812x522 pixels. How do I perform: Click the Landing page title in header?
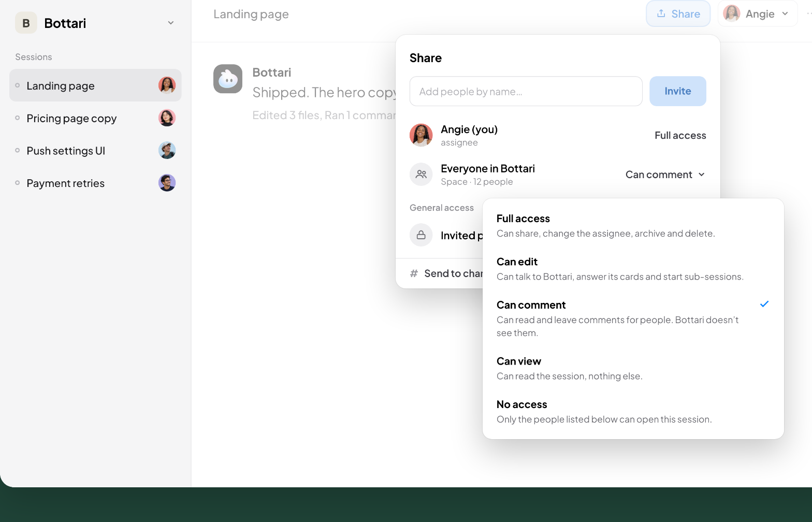(x=251, y=15)
